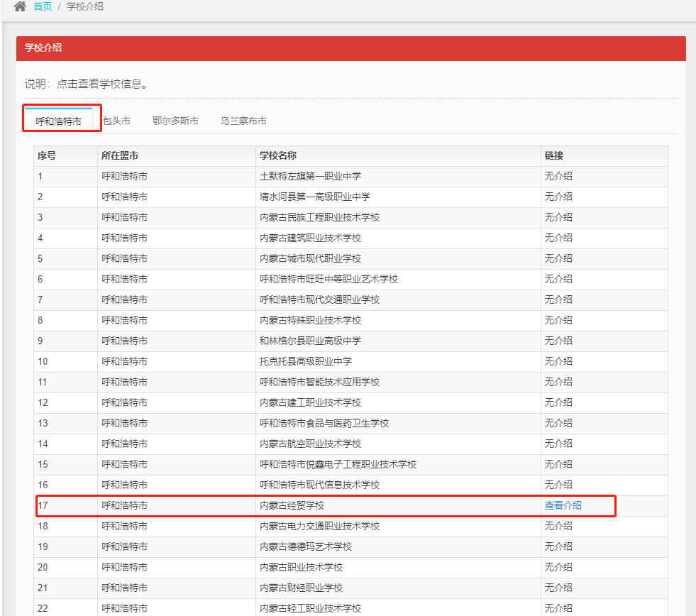This screenshot has width=696, height=616.
Task: Select 和林格尔县职业高级中学 cell
Action: [x=398, y=341]
